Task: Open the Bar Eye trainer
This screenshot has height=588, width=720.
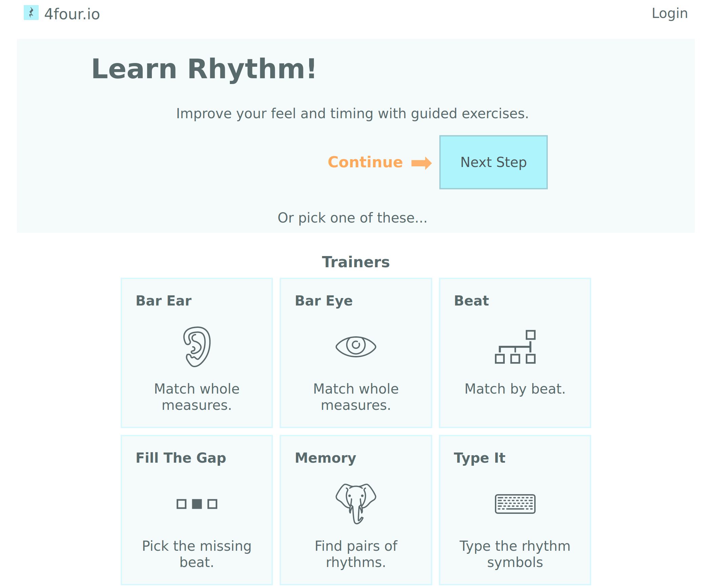Action: [x=356, y=352]
